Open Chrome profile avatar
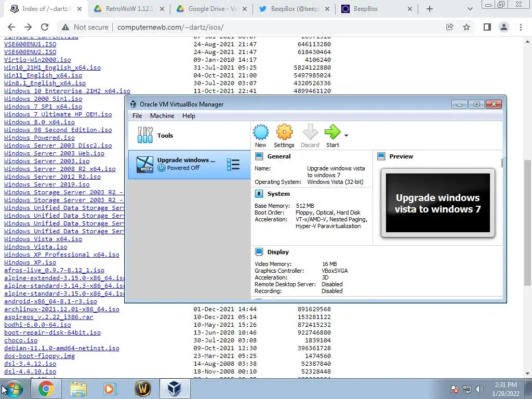The height and width of the screenshot is (399, 532). [504, 27]
